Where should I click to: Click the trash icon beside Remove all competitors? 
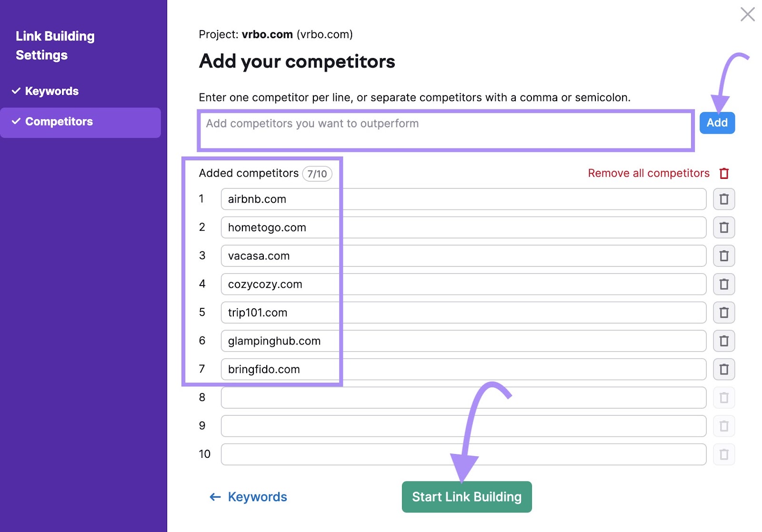[724, 173]
